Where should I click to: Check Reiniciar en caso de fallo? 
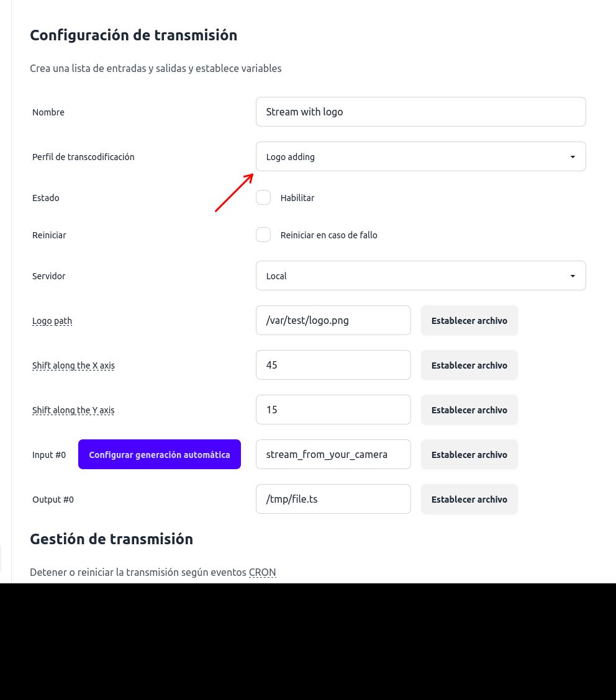263,235
